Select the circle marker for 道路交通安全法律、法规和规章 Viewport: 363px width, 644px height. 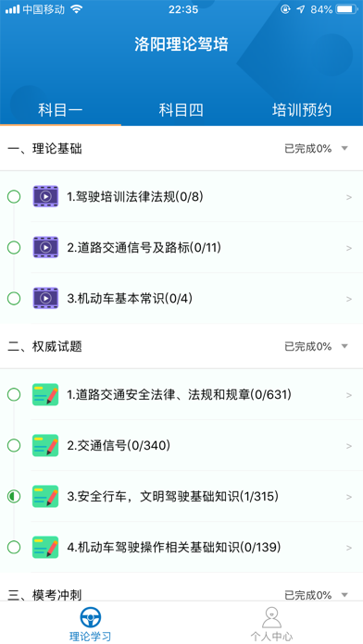tap(14, 395)
